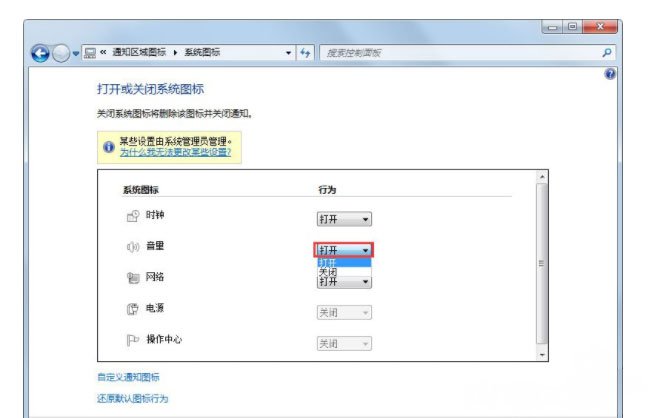Click the 操作中心 label
Image resolution: width=649 pixels, height=418 pixels.
(x=164, y=339)
